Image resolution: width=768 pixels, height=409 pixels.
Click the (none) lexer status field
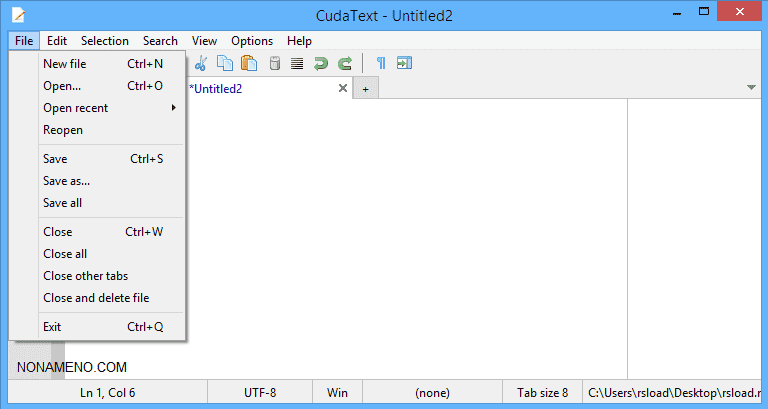(x=432, y=393)
